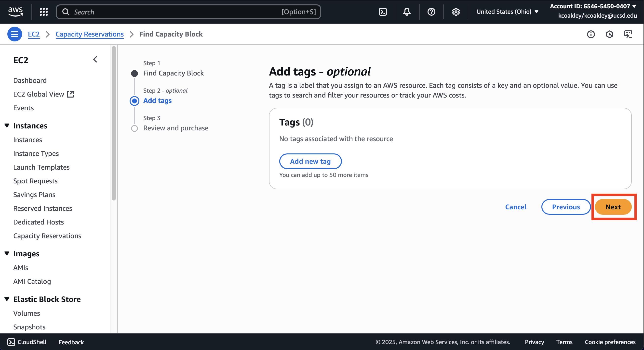This screenshot has width=644, height=350.
Task: Open settings gear in top bar
Action: [x=456, y=12]
